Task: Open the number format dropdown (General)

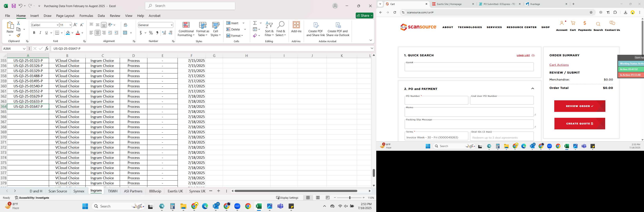Action: [x=171, y=25]
